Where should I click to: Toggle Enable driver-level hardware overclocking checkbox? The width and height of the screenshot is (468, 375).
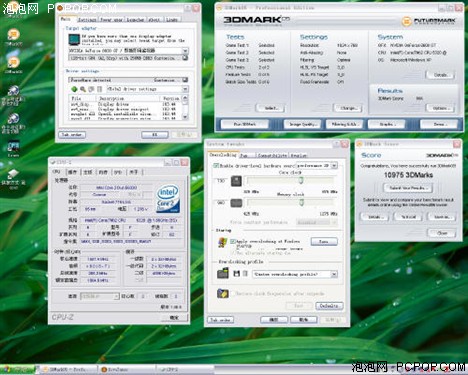click(x=215, y=166)
